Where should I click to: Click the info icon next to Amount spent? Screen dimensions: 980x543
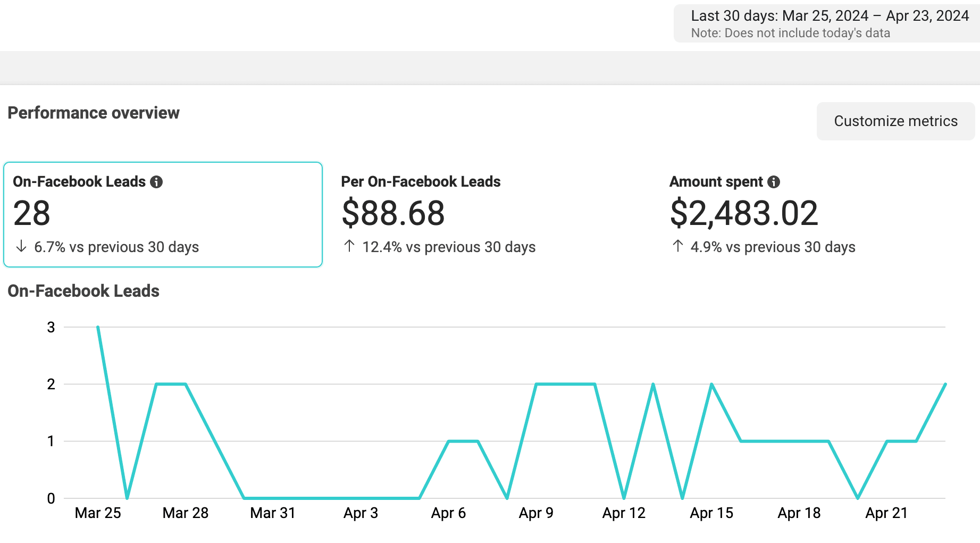point(774,182)
